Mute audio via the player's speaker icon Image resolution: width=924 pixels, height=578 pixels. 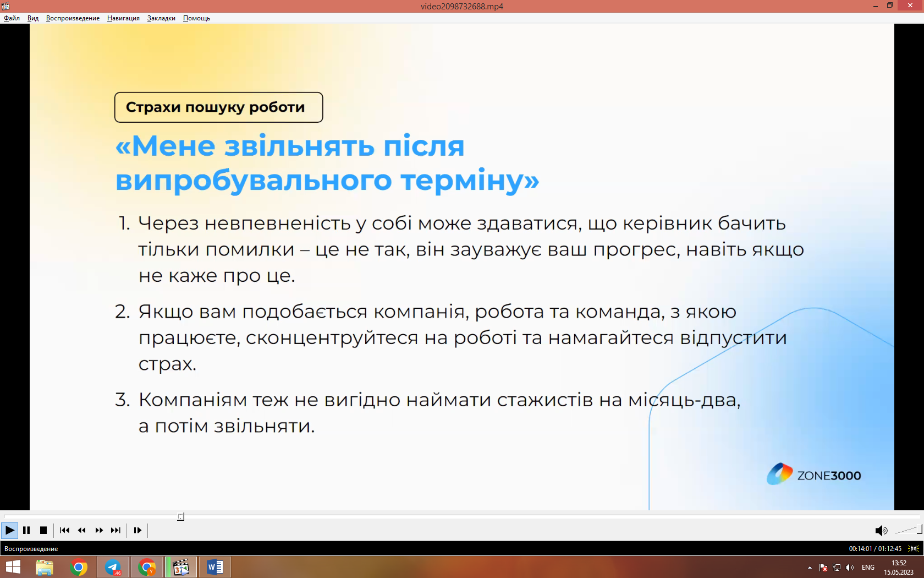pos(881,530)
